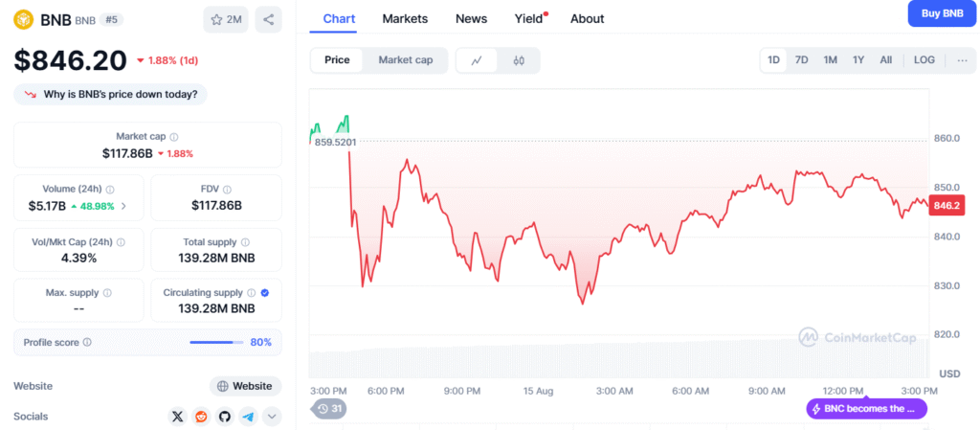Open the share icon button
Screen dimensions: 980x430
pos(268,20)
